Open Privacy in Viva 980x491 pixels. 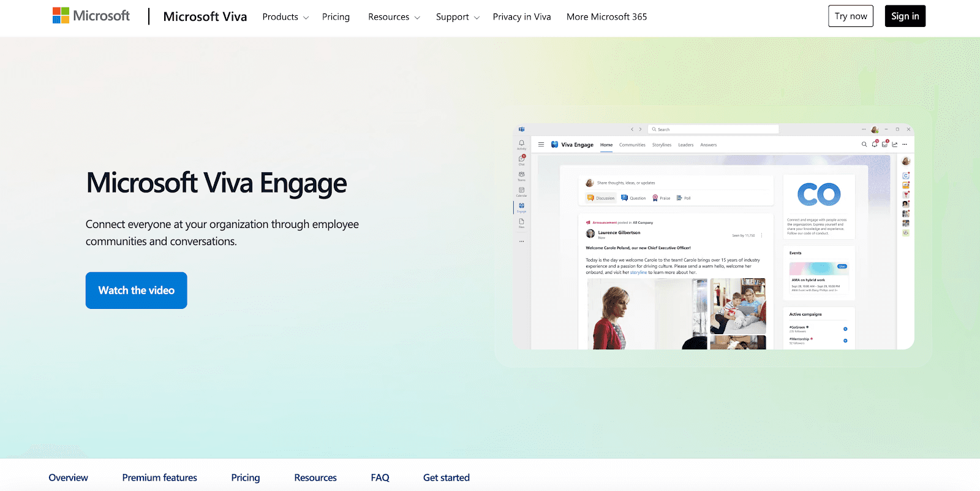(522, 17)
